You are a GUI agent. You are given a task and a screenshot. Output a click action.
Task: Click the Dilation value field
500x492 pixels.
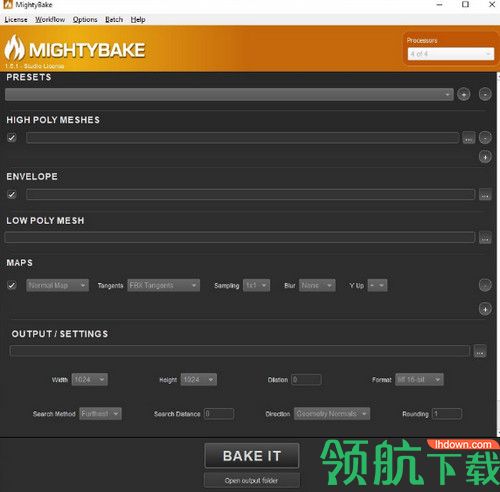pos(306,379)
